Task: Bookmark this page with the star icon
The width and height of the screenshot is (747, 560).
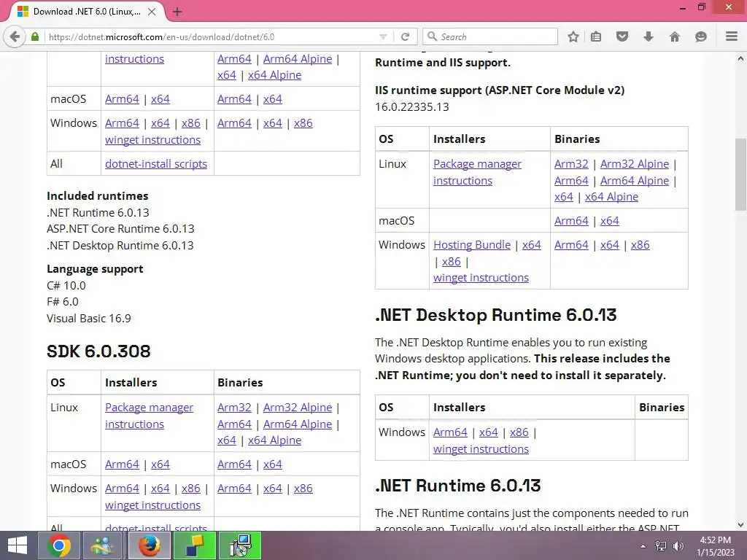Action: click(x=573, y=36)
